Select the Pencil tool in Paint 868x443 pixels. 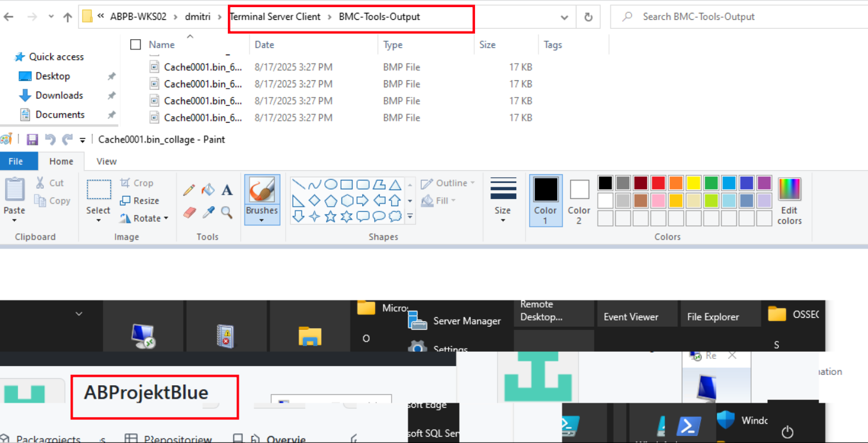[x=189, y=190]
